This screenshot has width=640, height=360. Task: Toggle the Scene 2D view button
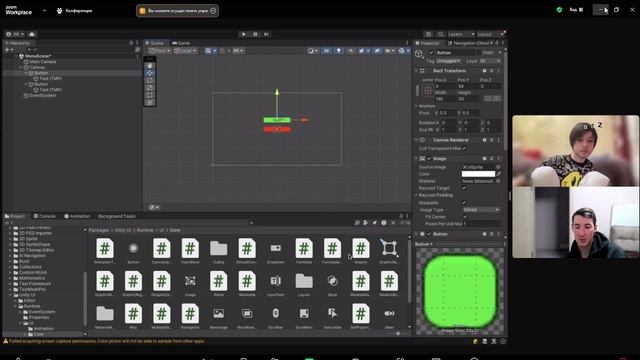(x=326, y=51)
